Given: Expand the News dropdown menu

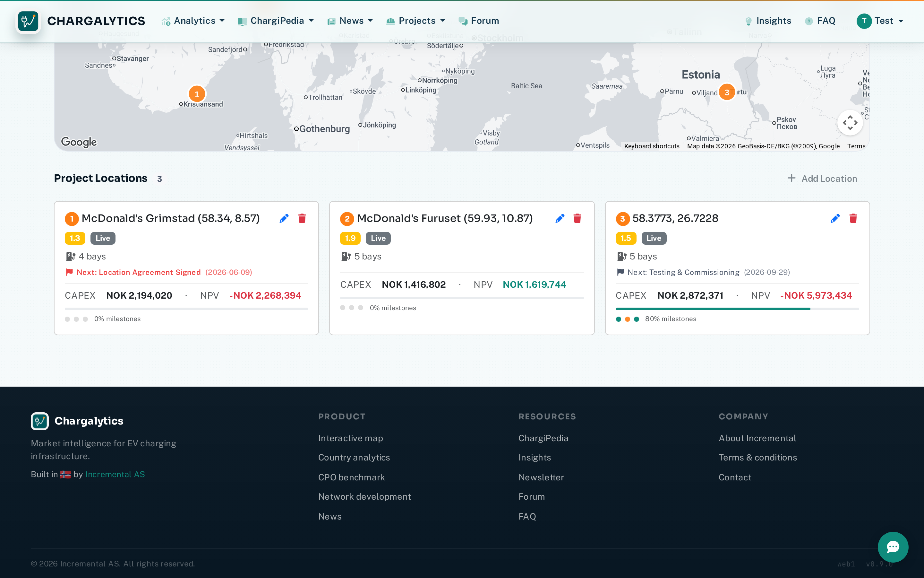Looking at the screenshot, I should point(350,21).
